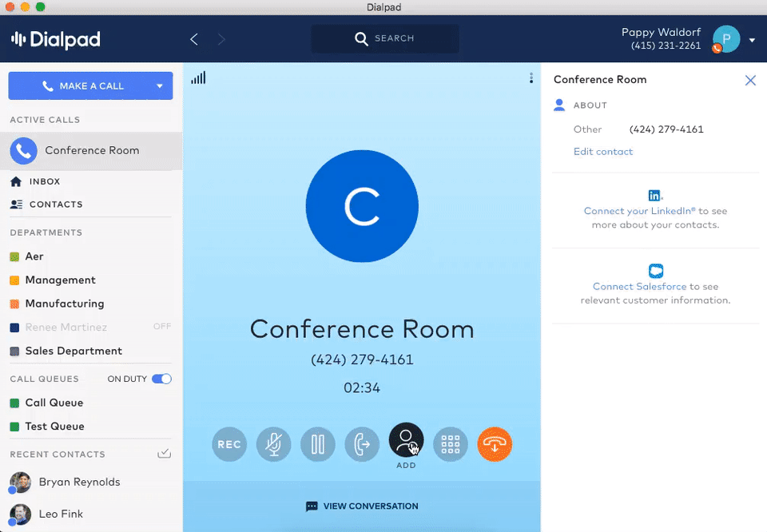Viewport: 767px width, 532px height.
Task: Hang up the call
Action: point(495,444)
